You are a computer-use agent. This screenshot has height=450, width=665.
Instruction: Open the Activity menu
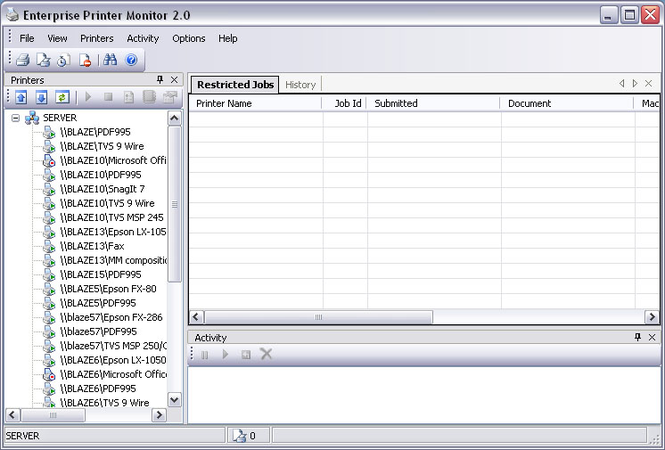pyautogui.click(x=142, y=38)
